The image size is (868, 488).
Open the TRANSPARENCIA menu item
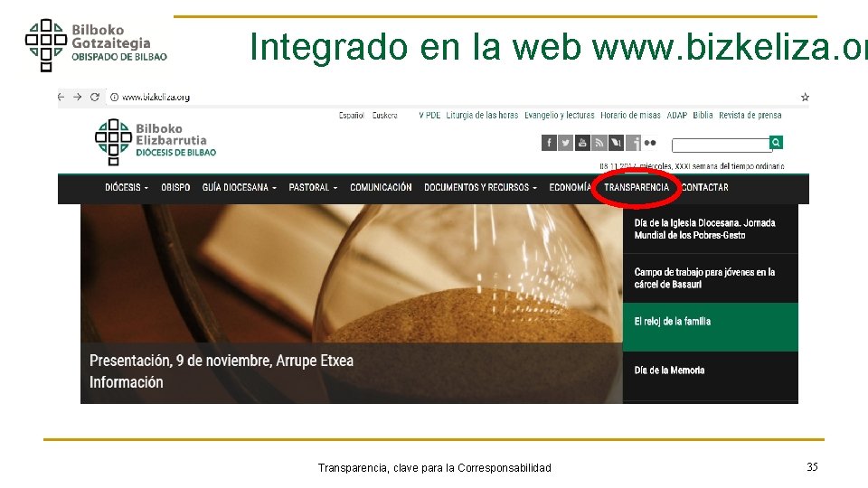coord(637,188)
